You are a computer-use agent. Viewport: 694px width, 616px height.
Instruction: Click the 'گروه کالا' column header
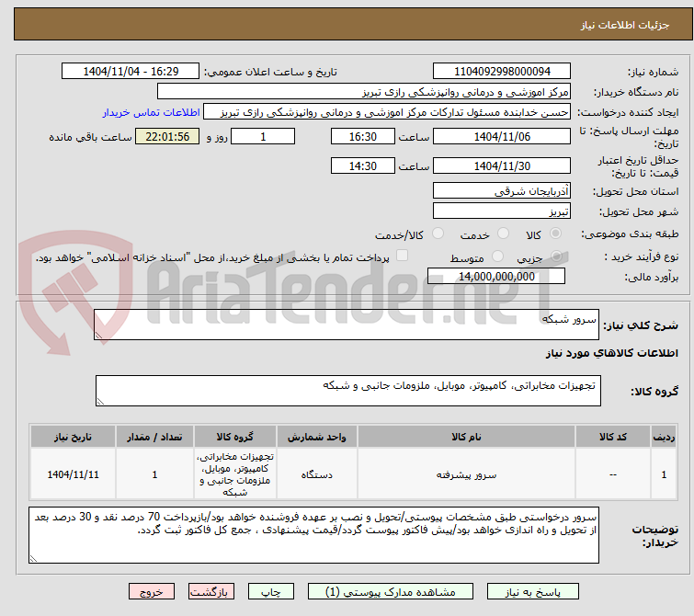point(234,437)
